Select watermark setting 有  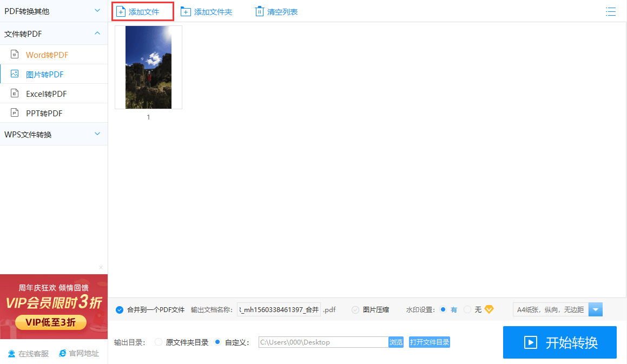point(443,309)
